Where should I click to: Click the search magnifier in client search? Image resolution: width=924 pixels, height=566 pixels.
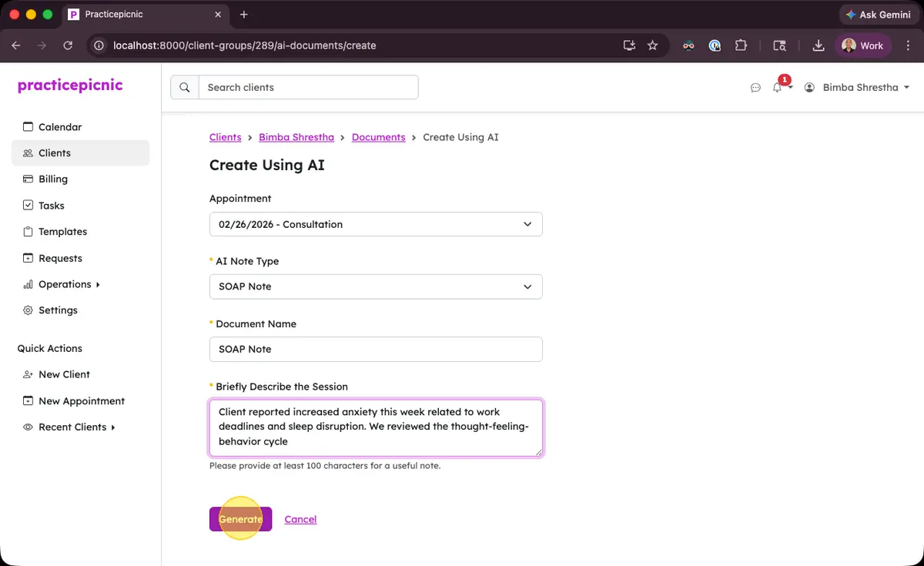pos(184,87)
